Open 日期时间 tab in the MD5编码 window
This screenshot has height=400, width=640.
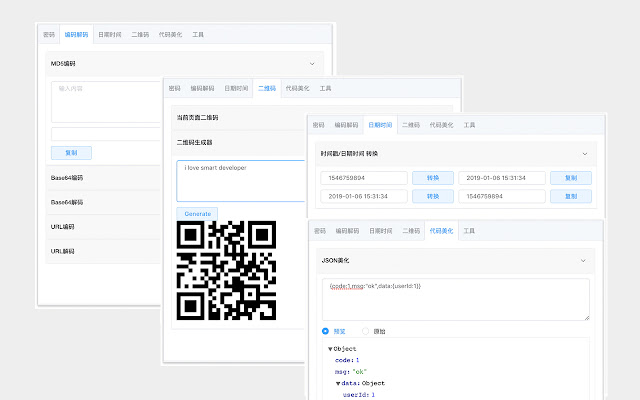(110, 35)
